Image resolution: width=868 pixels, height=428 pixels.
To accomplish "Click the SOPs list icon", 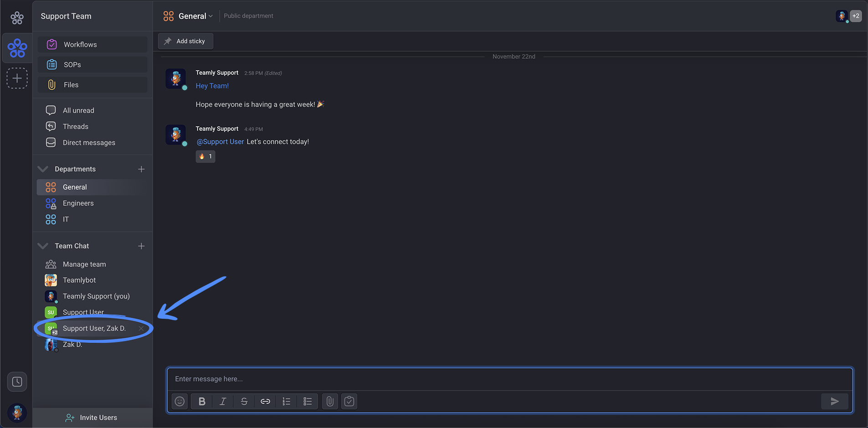I will [x=52, y=65].
